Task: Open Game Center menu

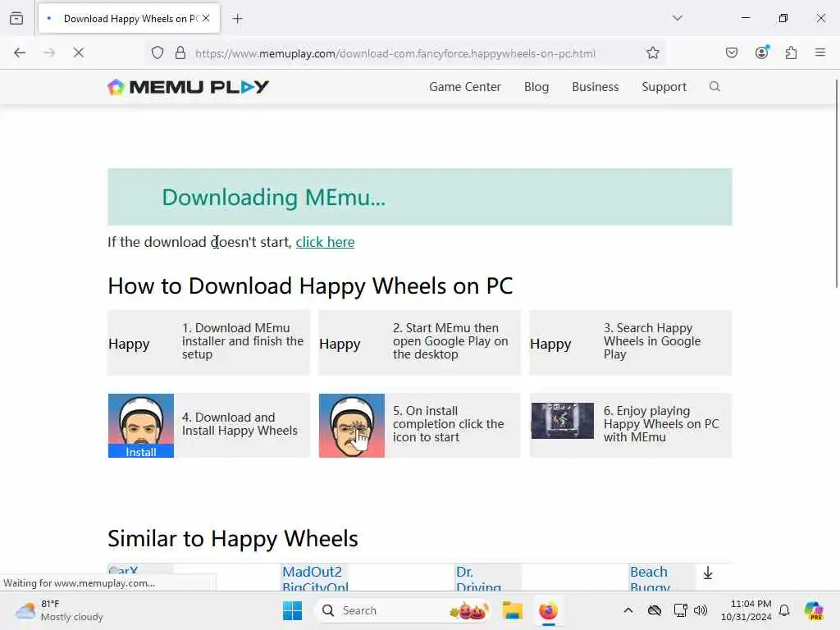Action: (x=465, y=87)
